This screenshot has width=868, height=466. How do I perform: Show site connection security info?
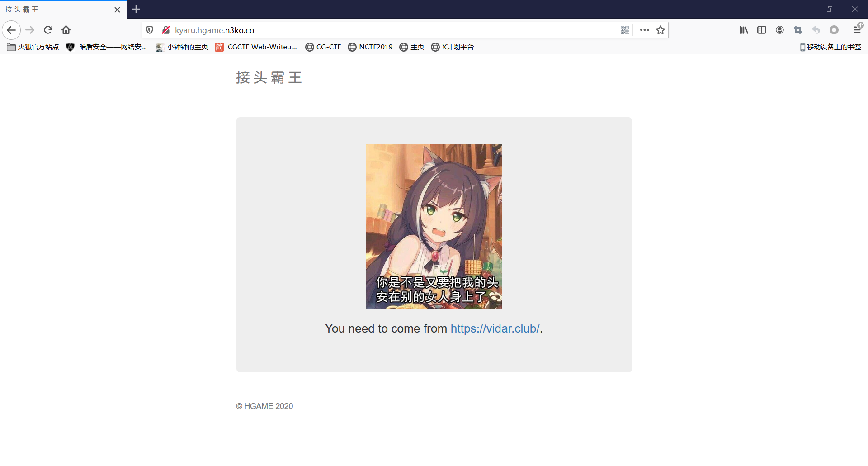point(166,30)
